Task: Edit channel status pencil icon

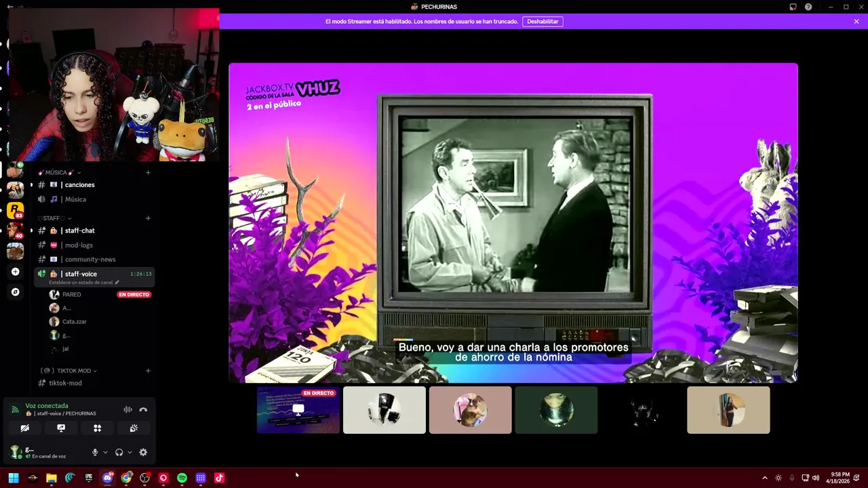Action: tap(117, 283)
